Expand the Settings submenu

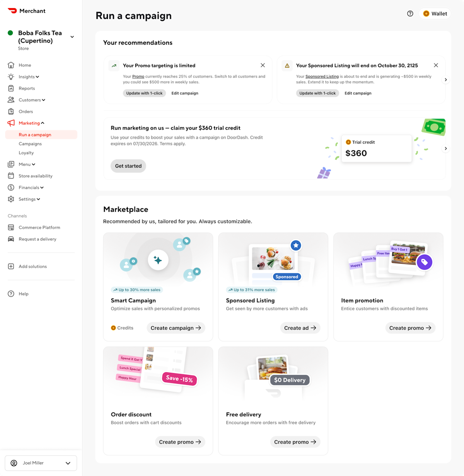click(x=38, y=199)
